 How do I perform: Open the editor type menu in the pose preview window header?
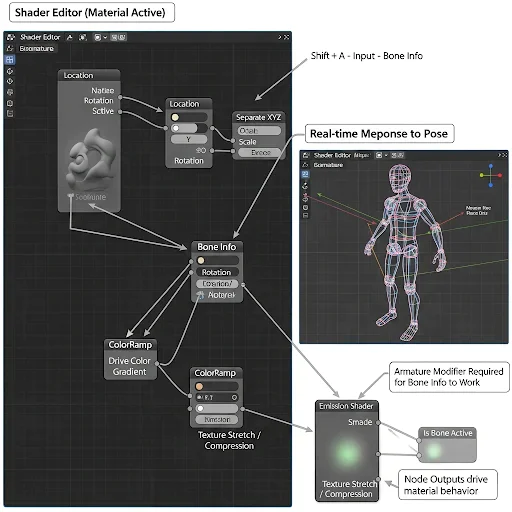(306, 155)
